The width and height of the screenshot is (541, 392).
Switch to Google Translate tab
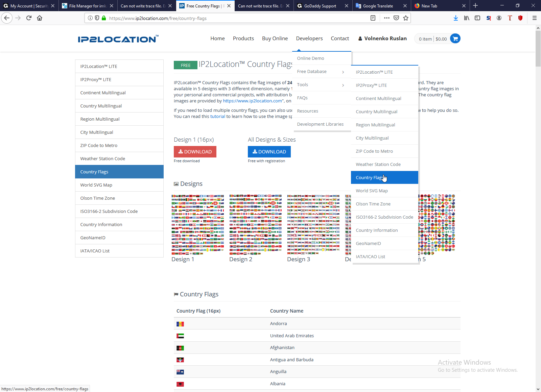(x=381, y=6)
